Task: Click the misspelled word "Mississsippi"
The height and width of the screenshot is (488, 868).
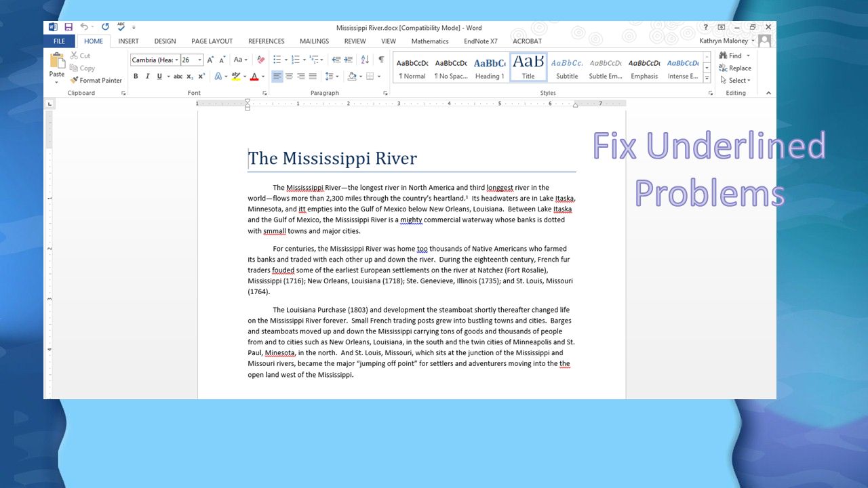Action: [x=304, y=188]
